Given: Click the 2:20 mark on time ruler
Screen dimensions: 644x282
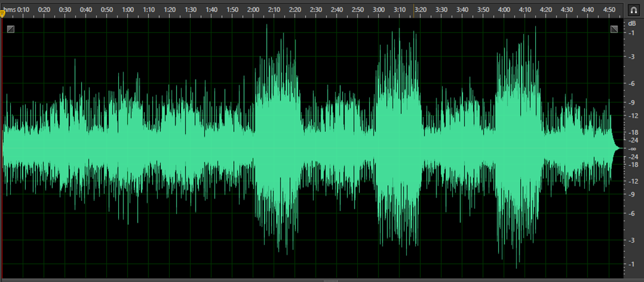Looking at the screenshot, I should point(296,9).
